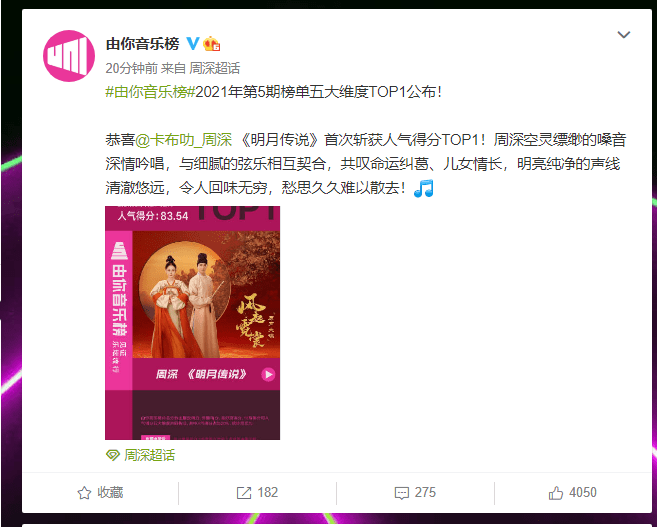This screenshot has width=657, height=527.
Task: Click the 4050 likes count
Action: click(x=583, y=493)
